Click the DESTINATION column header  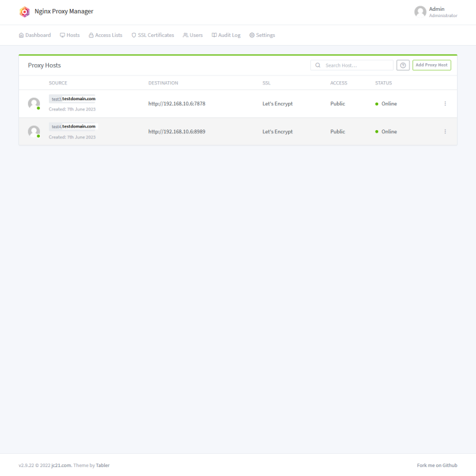[163, 83]
